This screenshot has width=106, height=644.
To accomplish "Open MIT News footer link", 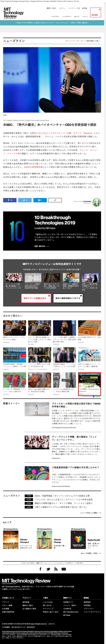I will (x=67, y=615).
